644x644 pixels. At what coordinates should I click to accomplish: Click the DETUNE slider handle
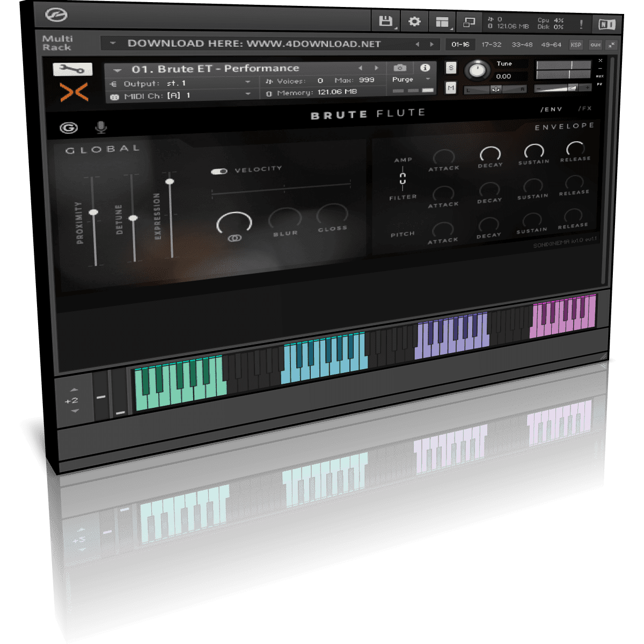[133, 218]
